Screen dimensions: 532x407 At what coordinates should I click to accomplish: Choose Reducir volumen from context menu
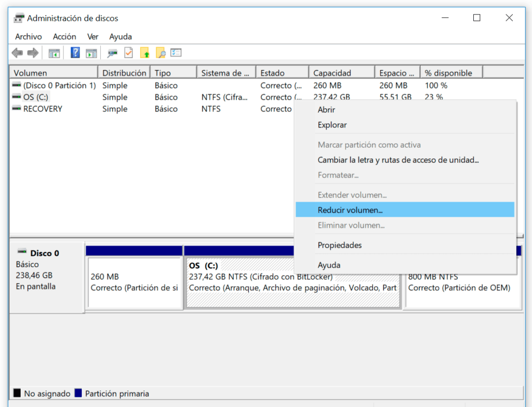click(x=350, y=210)
